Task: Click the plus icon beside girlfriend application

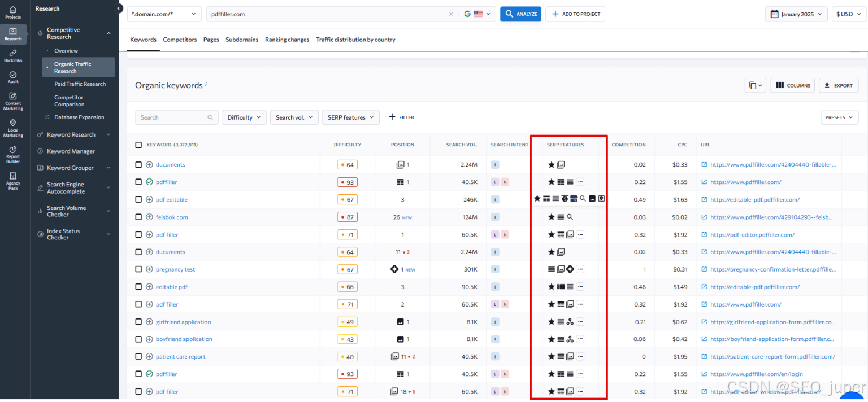Action: tap(149, 322)
